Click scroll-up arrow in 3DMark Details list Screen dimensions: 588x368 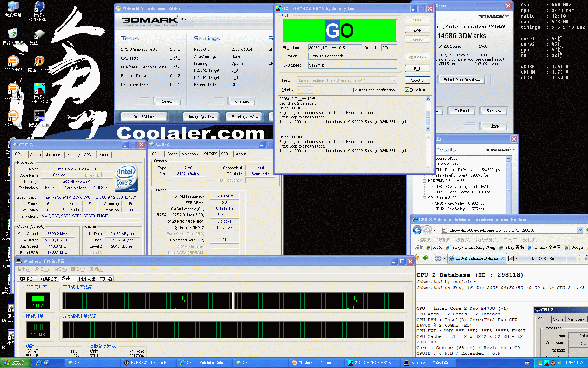click(509, 159)
